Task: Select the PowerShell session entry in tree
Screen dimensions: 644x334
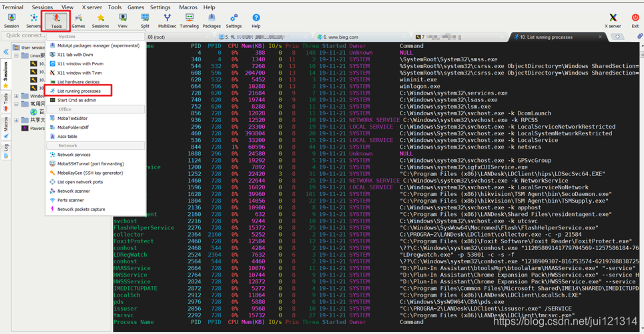Action: [33, 128]
